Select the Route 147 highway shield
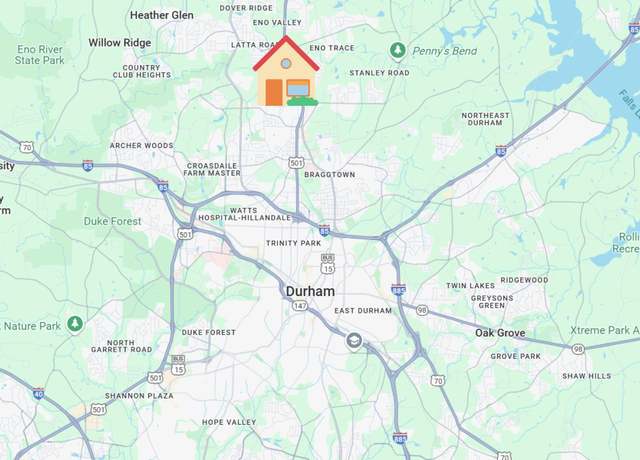The image size is (640, 460). 300,306
